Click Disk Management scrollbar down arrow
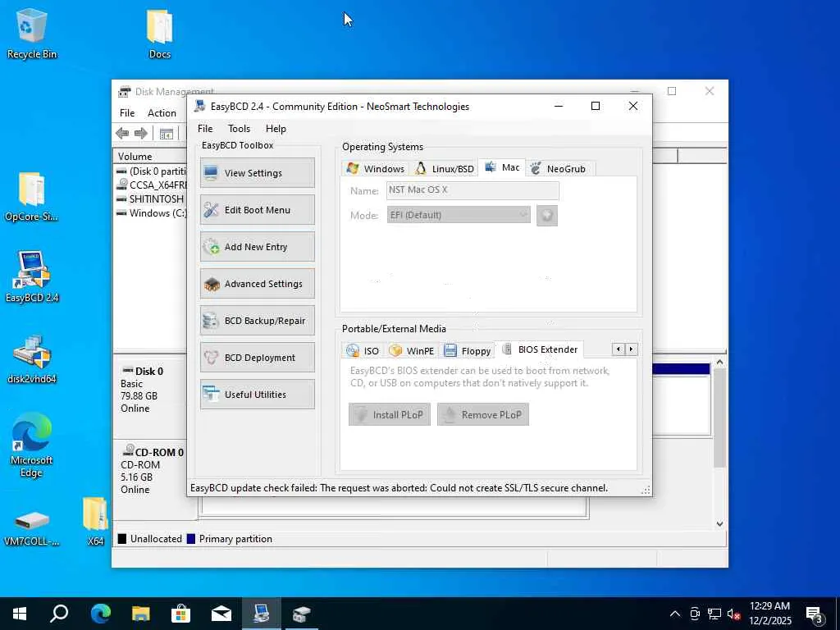Viewport: 840px width, 630px height. point(719,524)
